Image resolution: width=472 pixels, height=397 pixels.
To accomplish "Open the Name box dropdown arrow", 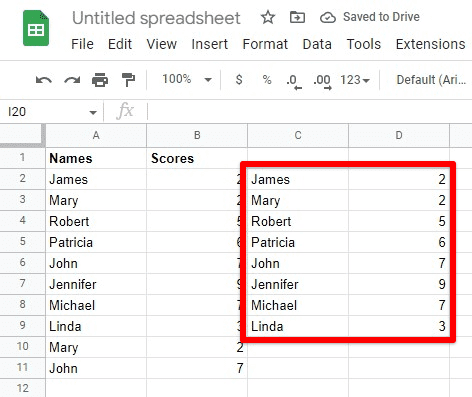I will (x=93, y=112).
